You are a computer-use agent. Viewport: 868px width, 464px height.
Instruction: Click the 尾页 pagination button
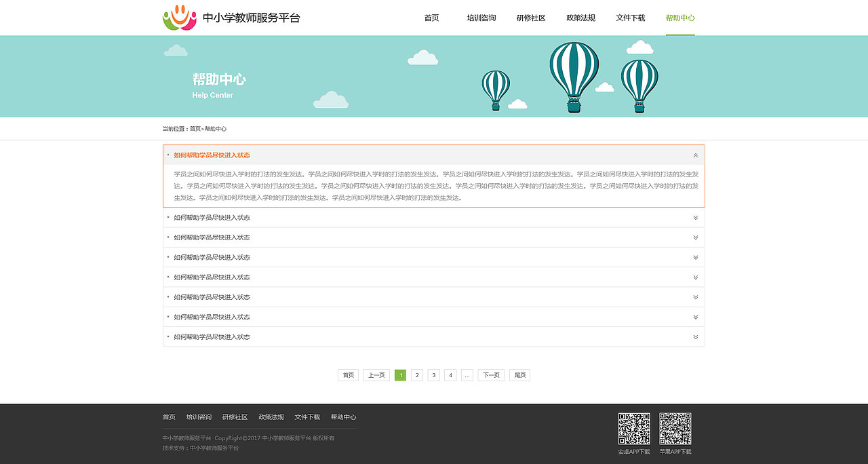click(x=519, y=374)
